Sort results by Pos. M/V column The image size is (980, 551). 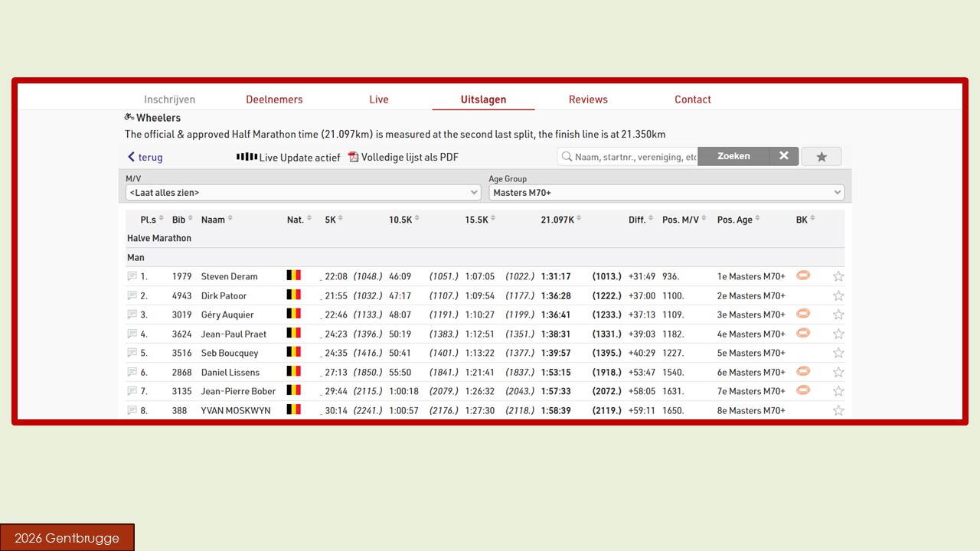click(684, 220)
